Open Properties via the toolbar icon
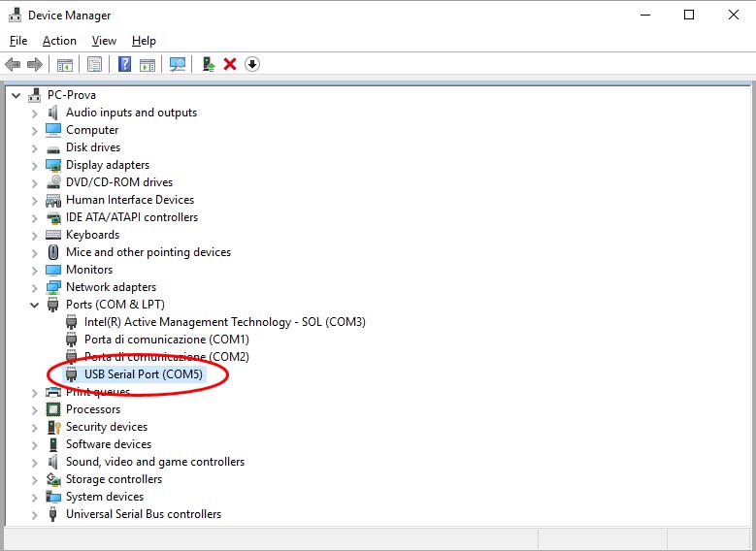Viewport: 756px width, 551px height. tap(94, 64)
